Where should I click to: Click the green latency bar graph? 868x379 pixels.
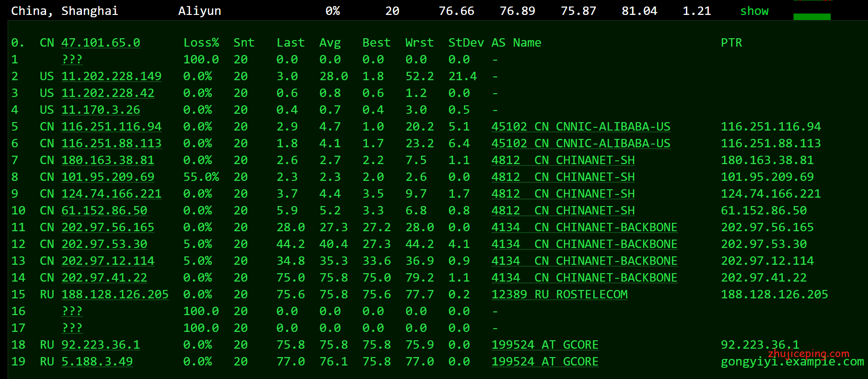click(812, 16)
